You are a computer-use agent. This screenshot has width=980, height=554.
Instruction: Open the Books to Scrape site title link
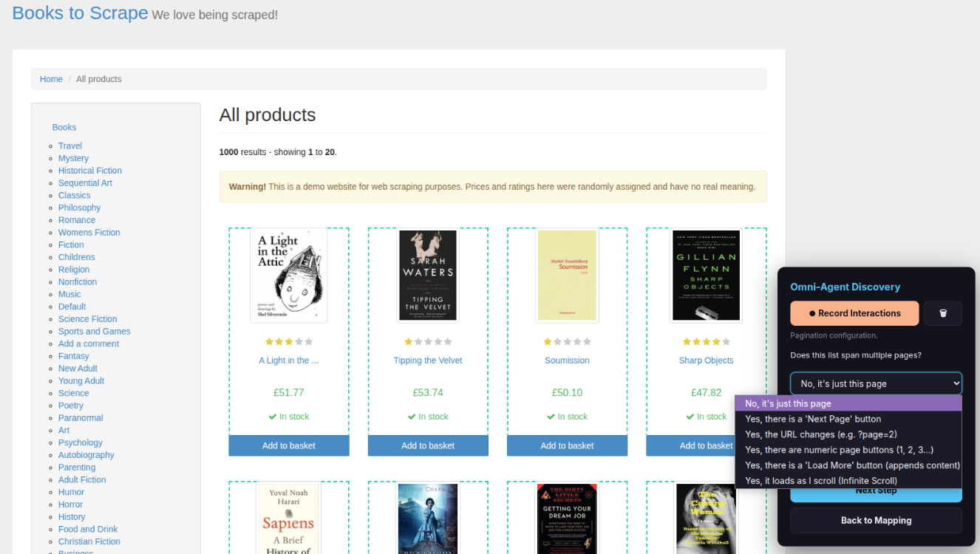81,13
